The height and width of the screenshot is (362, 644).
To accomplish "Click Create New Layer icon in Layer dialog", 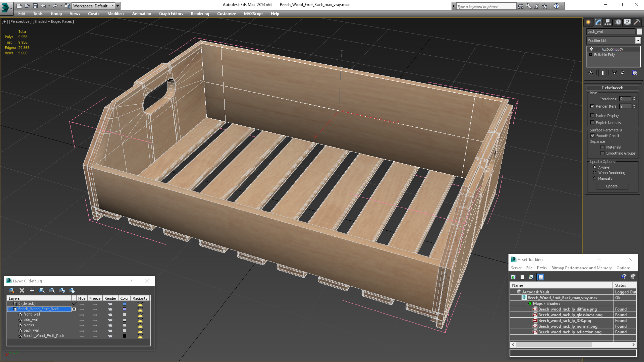I will click(12, 290).
